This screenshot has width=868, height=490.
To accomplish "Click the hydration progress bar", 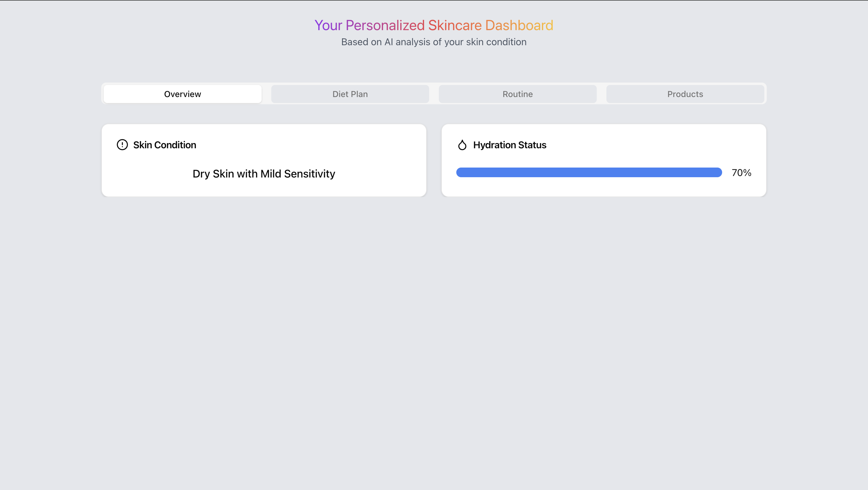I will pos(589,173).
